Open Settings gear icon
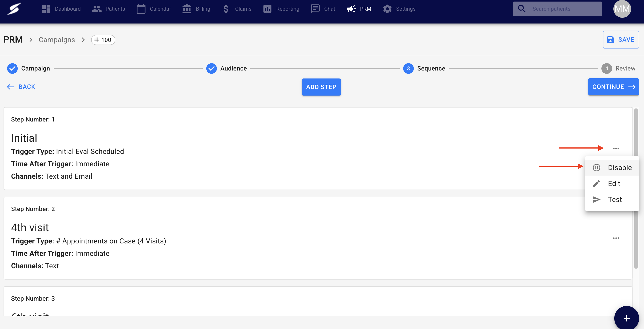 [x=387, y=9]
